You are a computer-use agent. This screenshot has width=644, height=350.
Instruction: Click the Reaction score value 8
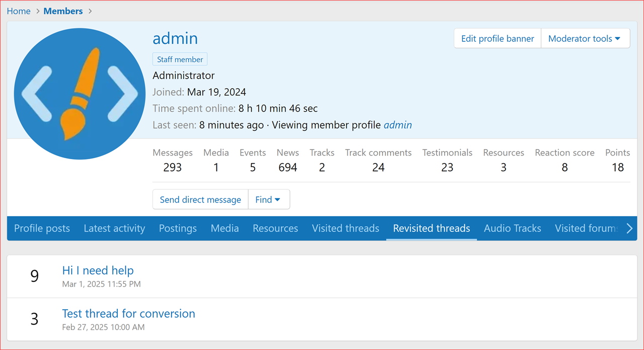point(564,168)
